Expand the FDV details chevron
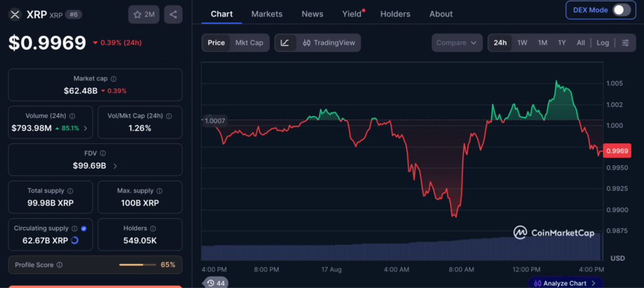644x288 pixels. (x=115, y=166)
